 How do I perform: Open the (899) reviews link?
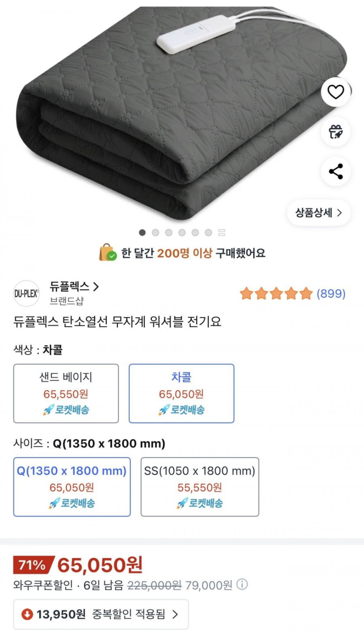(x=331, y=294)
